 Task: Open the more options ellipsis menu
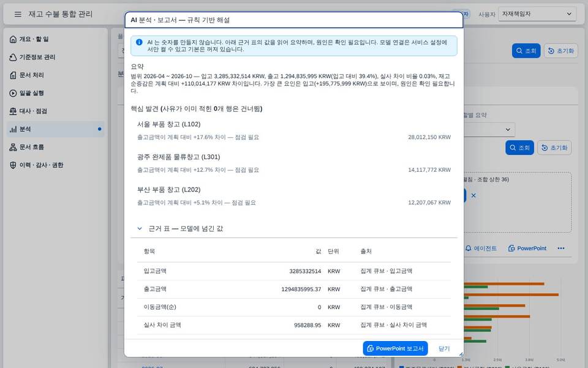(x=561, y=248)
